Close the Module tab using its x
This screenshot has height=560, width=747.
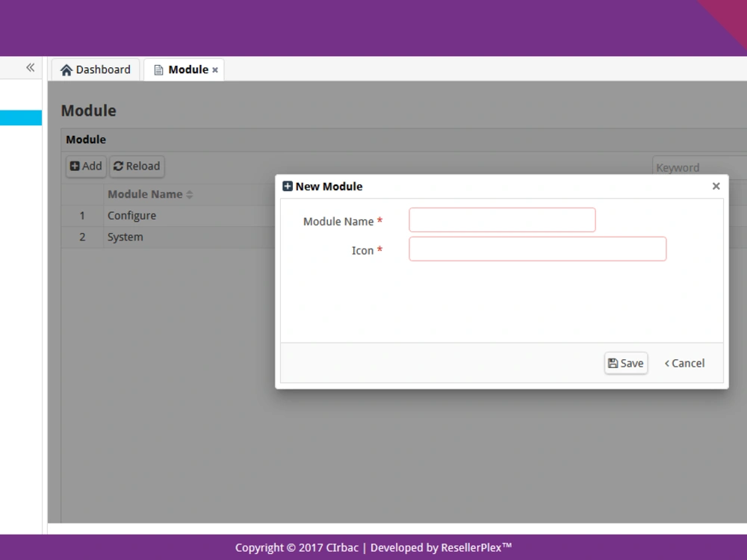214,69
